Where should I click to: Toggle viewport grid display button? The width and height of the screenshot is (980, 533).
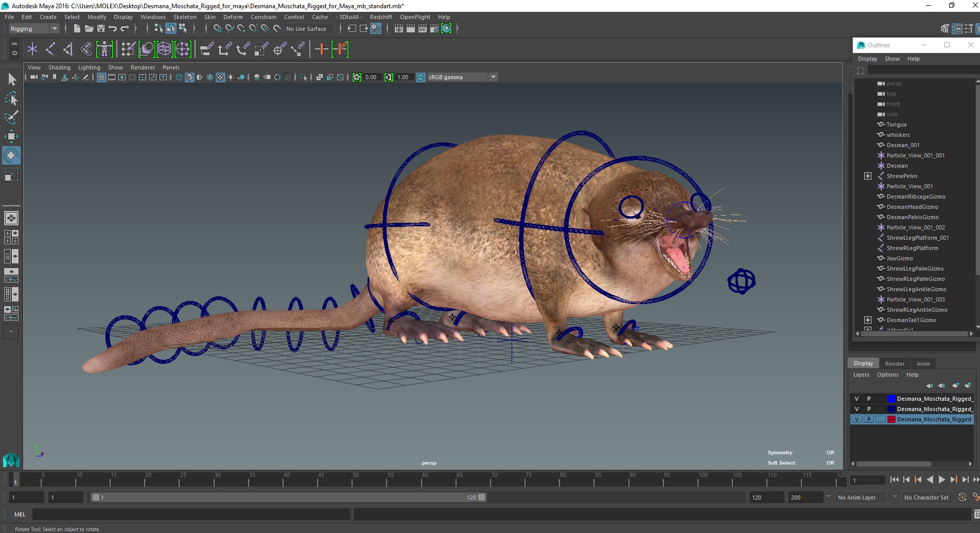101,77
